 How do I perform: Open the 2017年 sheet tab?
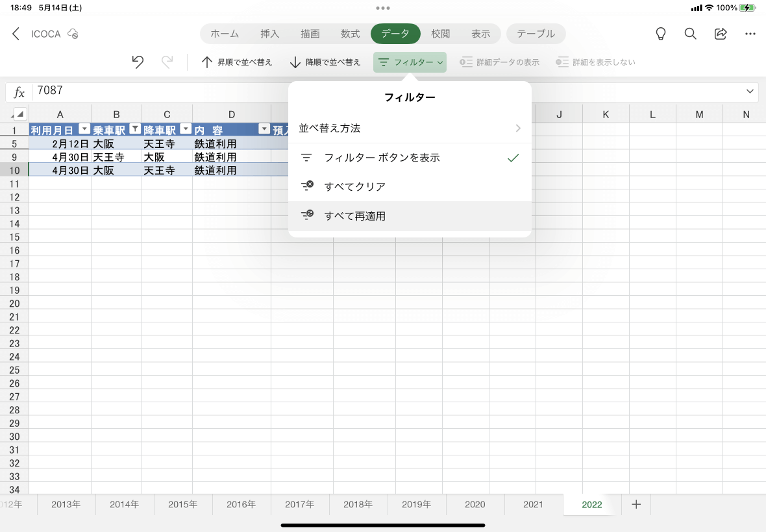[299, 504]
